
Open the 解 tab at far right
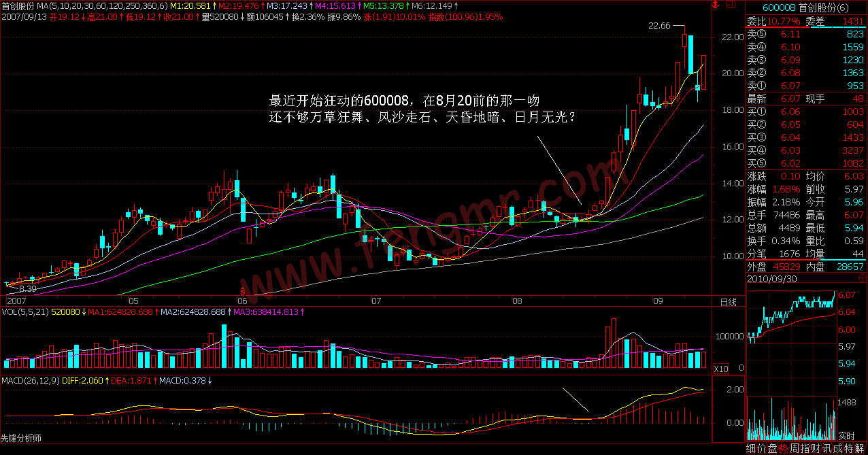click(859, 448)
